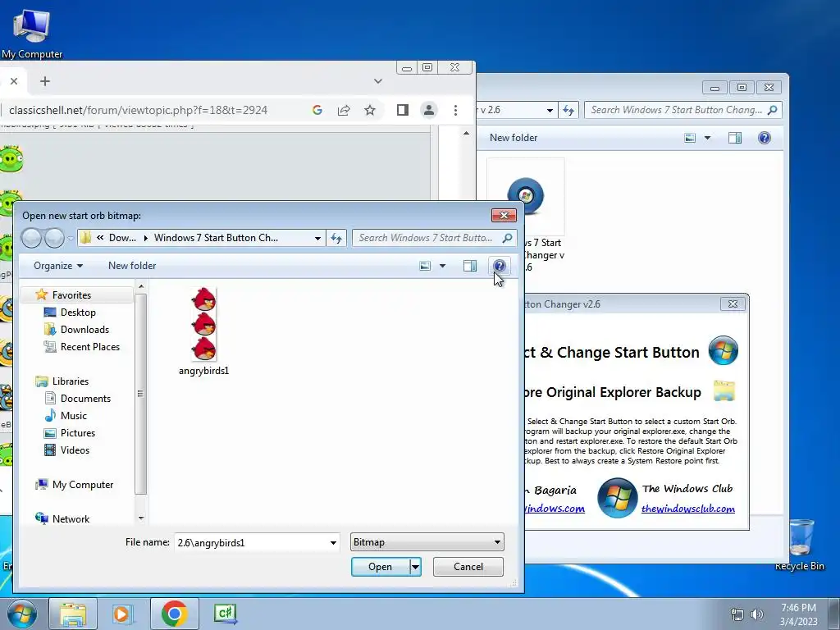Click the volume icon in system tray
The image size is (840, 630).
[x=757, y=614]
